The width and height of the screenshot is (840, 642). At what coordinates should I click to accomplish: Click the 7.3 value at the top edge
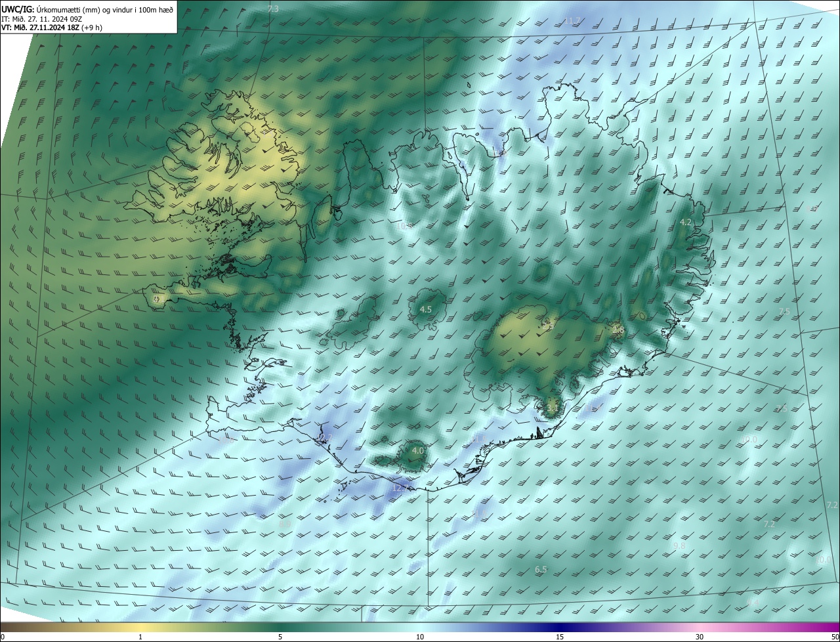point(273,9)
